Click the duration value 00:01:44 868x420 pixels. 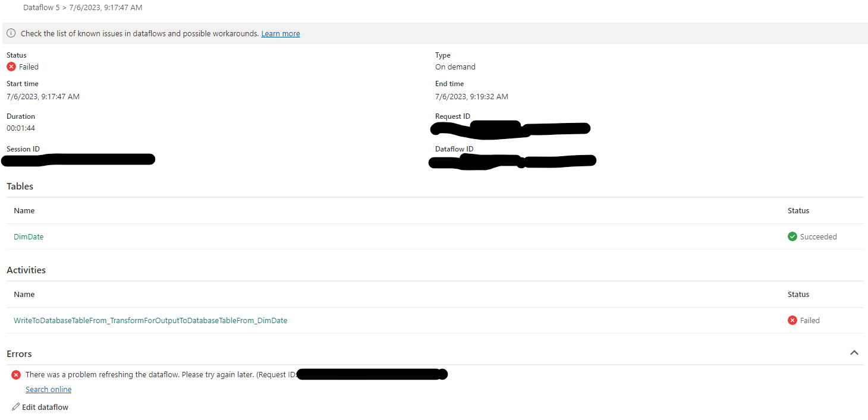(x=21, y=128)
